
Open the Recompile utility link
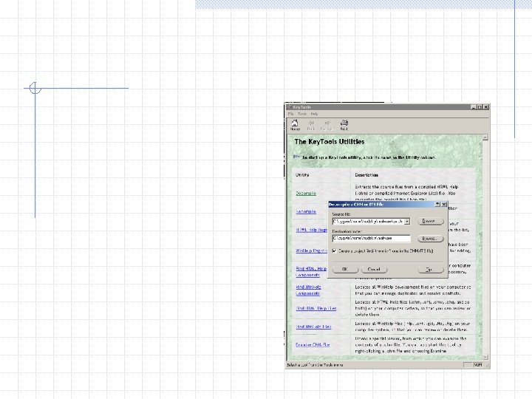click(x=306, y=211)
